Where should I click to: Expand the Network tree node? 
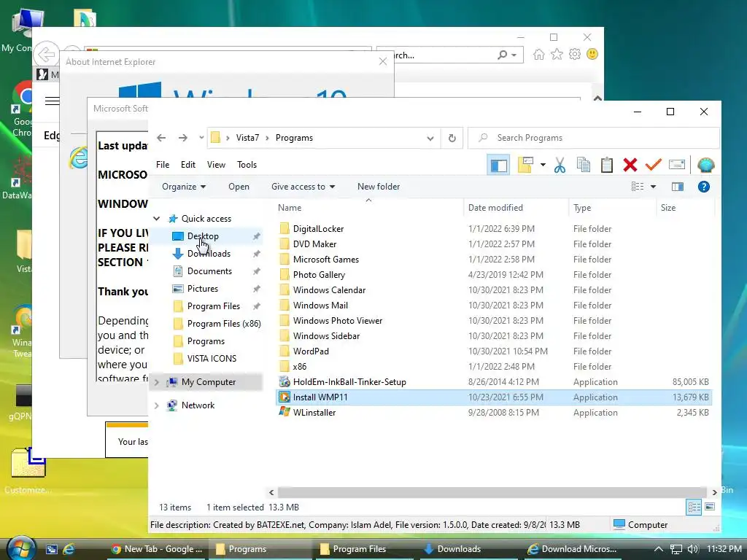tap(156, 405)
